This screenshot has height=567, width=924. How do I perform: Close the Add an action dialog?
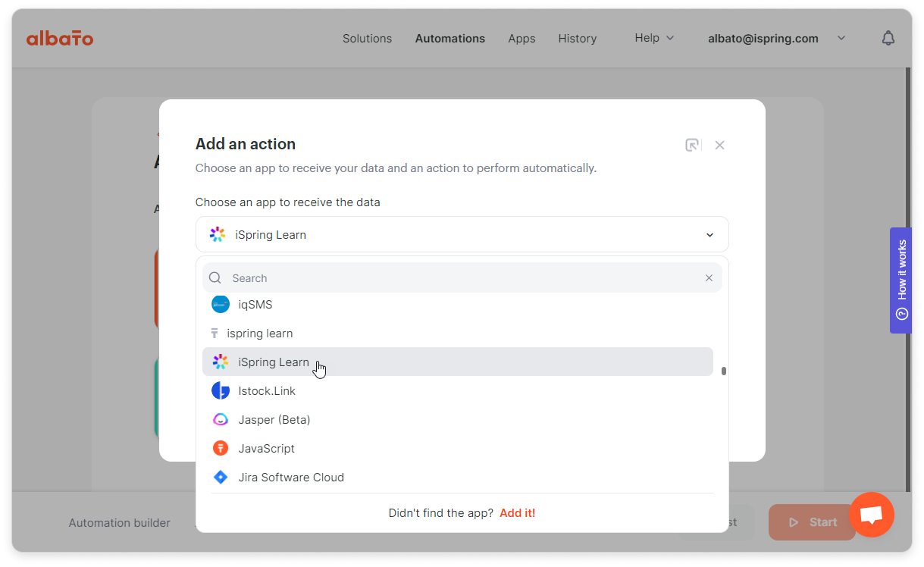click(720, 145)
